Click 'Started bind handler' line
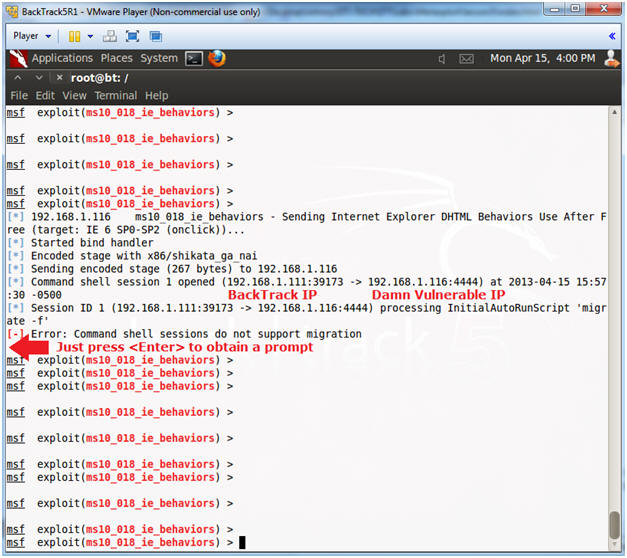This screenshot has width=627, height=558. (x=80, y=243)
